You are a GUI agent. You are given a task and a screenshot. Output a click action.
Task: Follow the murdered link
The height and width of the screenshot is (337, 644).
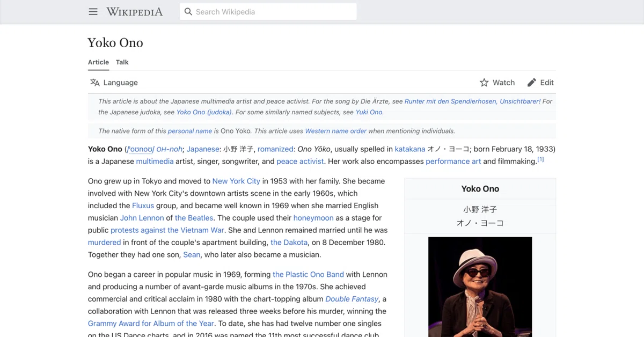(105, 243)
